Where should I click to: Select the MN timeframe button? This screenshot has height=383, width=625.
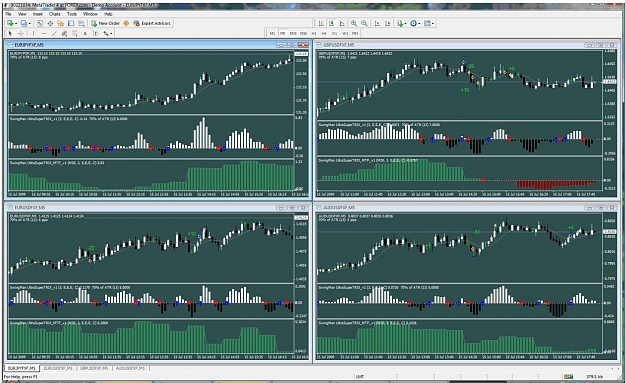(x=355, y=33)
